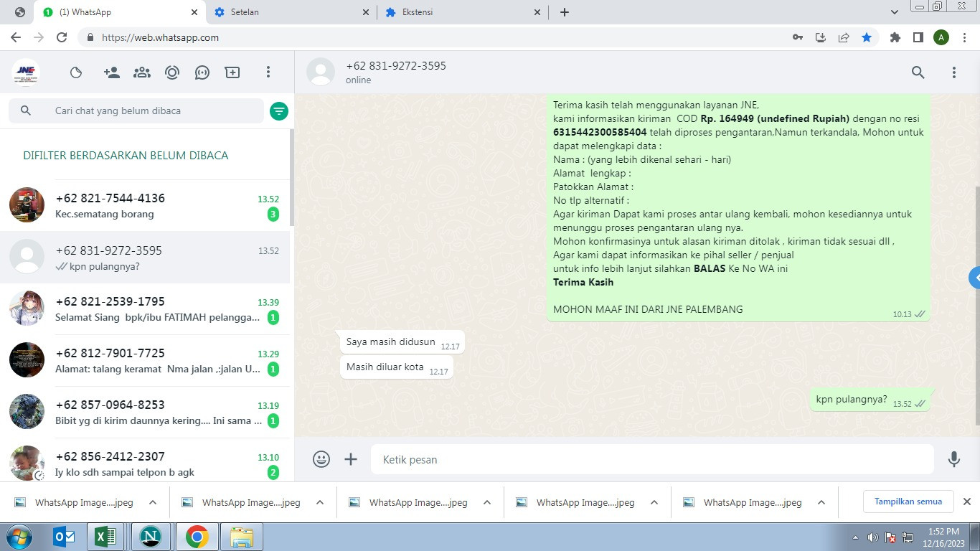
Task: Open chat with +62 812-7901-7725
Action: pyautogui.click(x=145, y=360)
